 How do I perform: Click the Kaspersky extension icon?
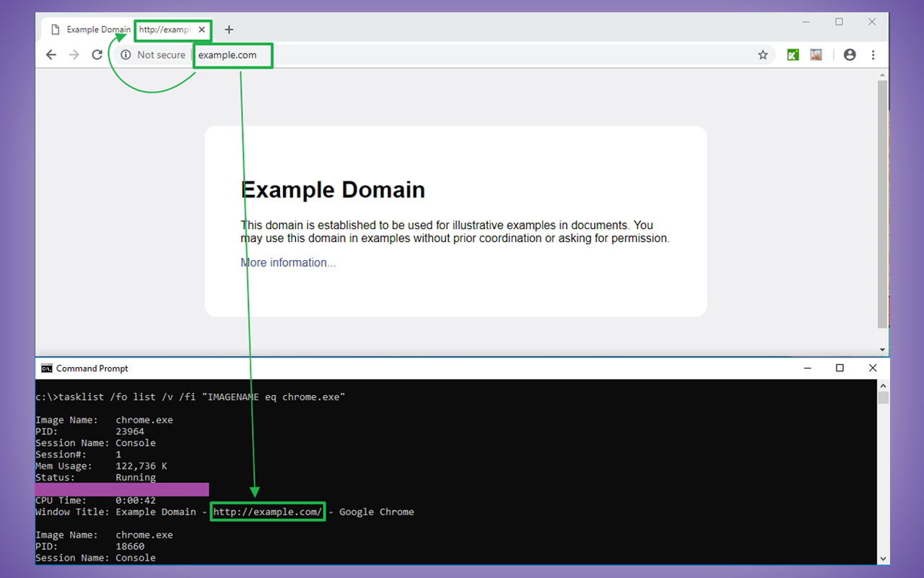coord(793,54)
